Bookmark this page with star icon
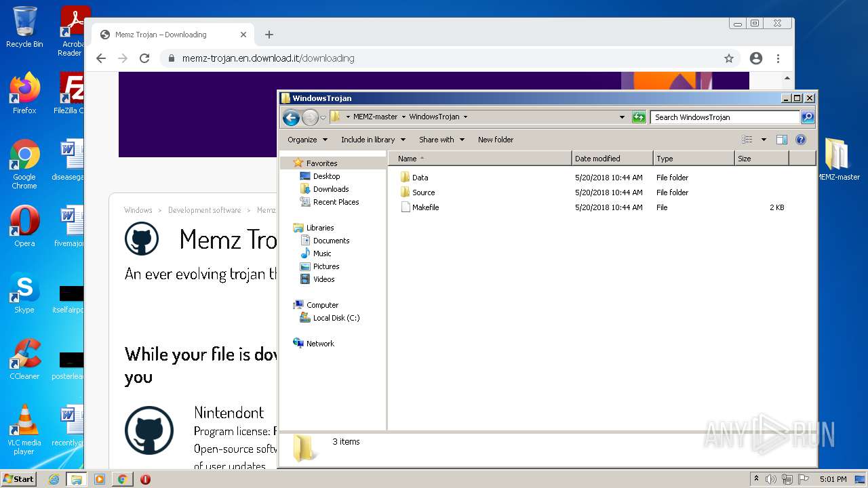 coord(729,58)
